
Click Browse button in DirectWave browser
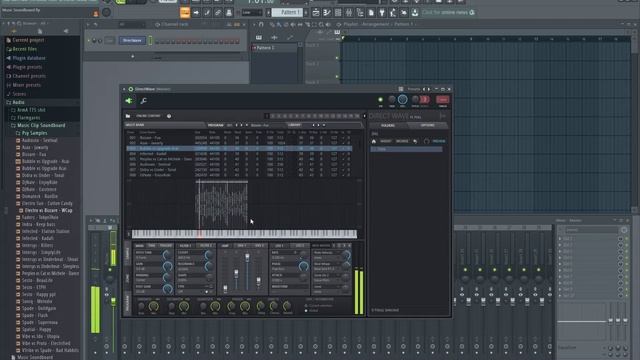402,141
